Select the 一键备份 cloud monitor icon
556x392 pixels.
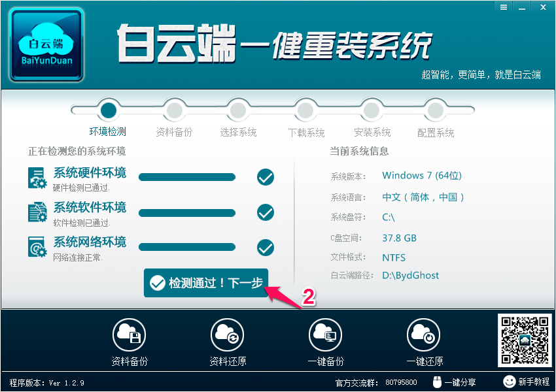click(x=326, y=335)
